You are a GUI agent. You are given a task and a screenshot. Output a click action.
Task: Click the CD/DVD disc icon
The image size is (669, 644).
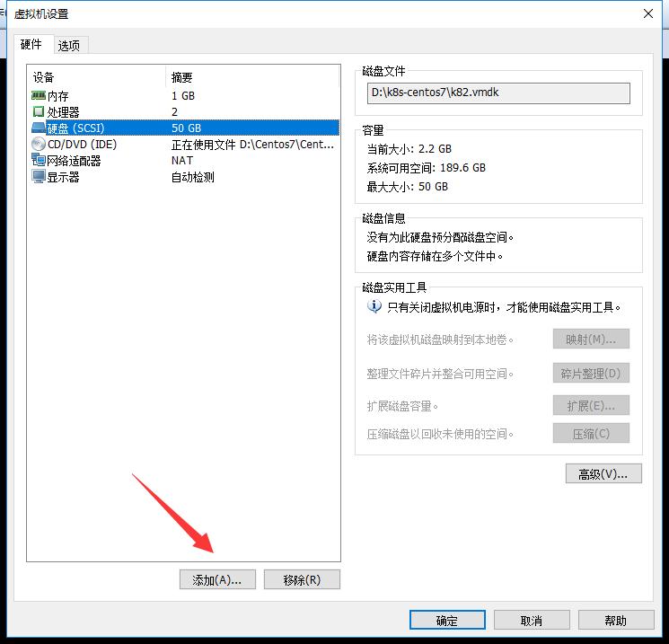coord(39,145)
